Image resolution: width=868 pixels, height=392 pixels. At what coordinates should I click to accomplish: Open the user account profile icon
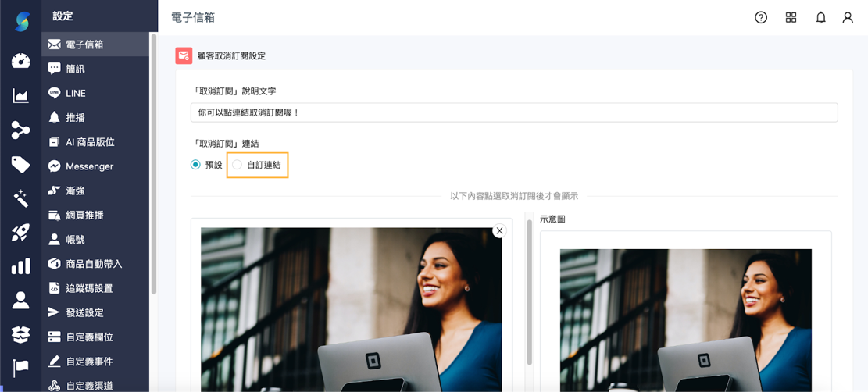[x=848, y=17]
